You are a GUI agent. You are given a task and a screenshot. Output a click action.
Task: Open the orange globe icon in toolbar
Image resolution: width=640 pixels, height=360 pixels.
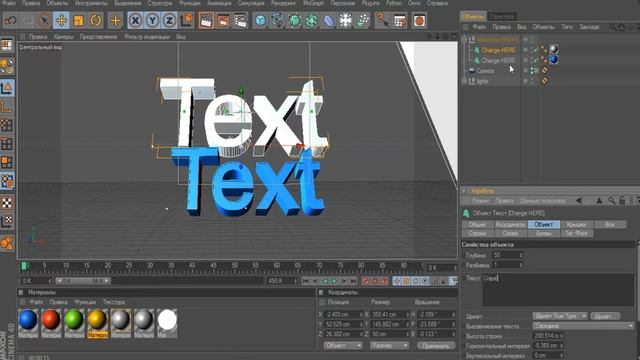click(419, 20)
